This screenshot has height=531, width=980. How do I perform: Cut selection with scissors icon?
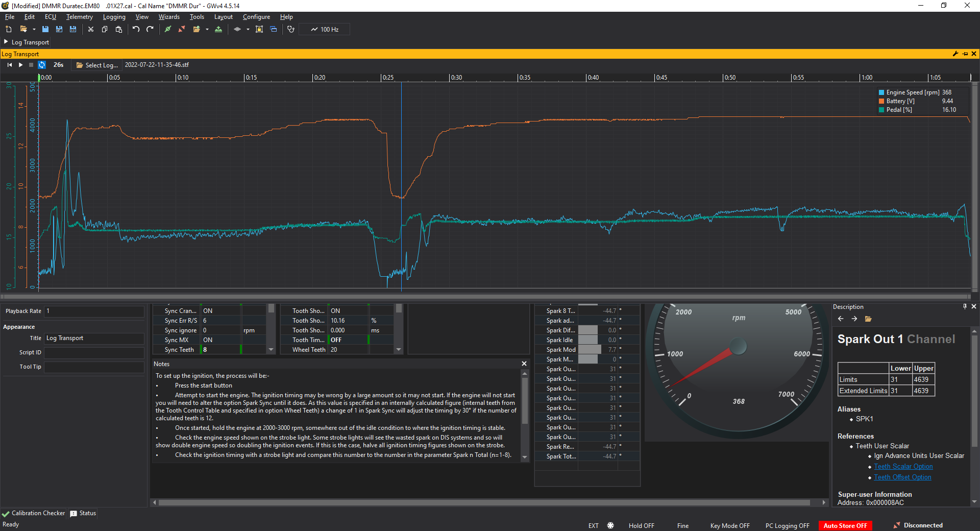click(91, 29)
